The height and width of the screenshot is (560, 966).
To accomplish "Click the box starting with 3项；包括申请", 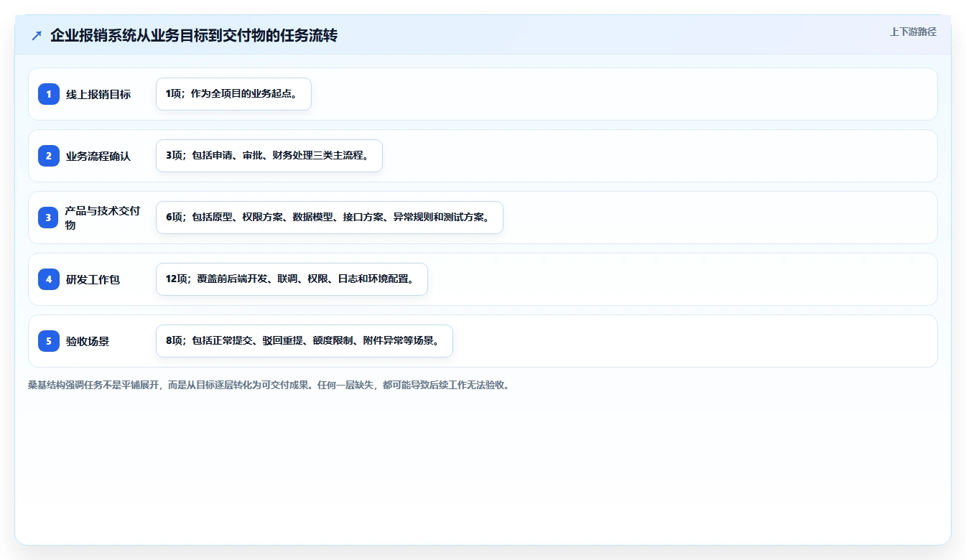I will [x=269, y=156].
